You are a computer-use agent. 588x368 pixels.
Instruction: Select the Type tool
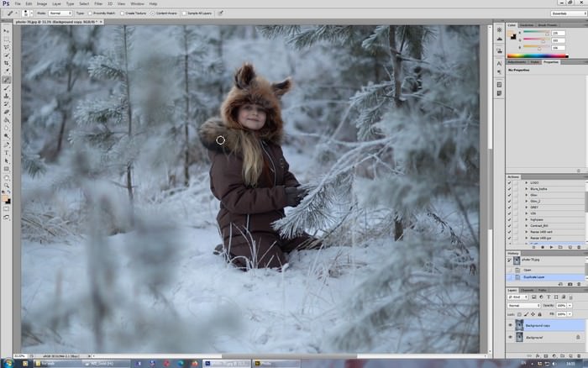7,152
